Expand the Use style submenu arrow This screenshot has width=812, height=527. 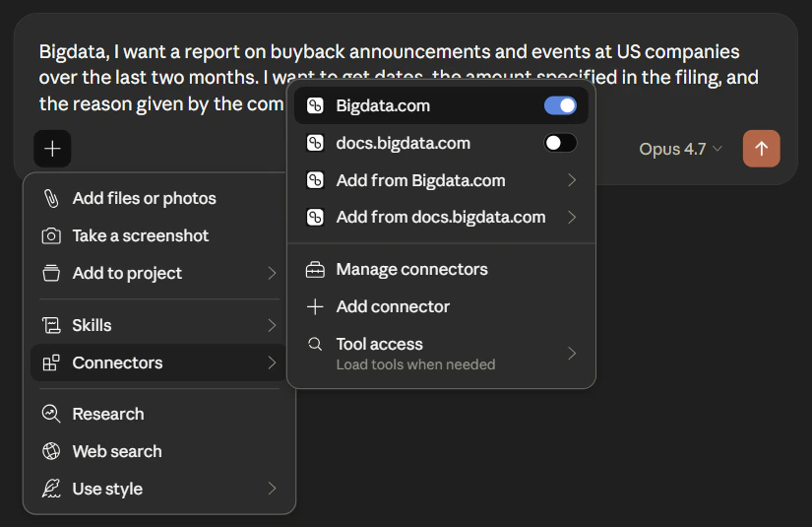pos(272,489)
